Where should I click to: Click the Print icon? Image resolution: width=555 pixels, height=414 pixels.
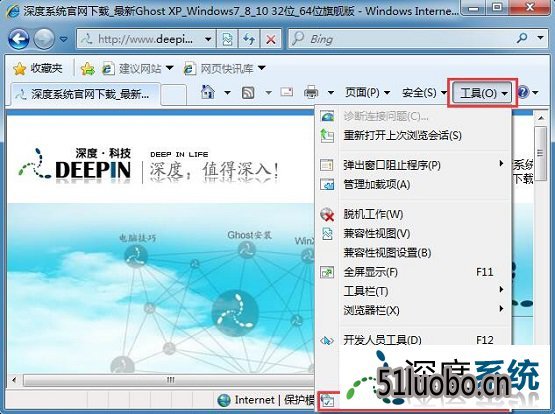[x=311, y=92]
